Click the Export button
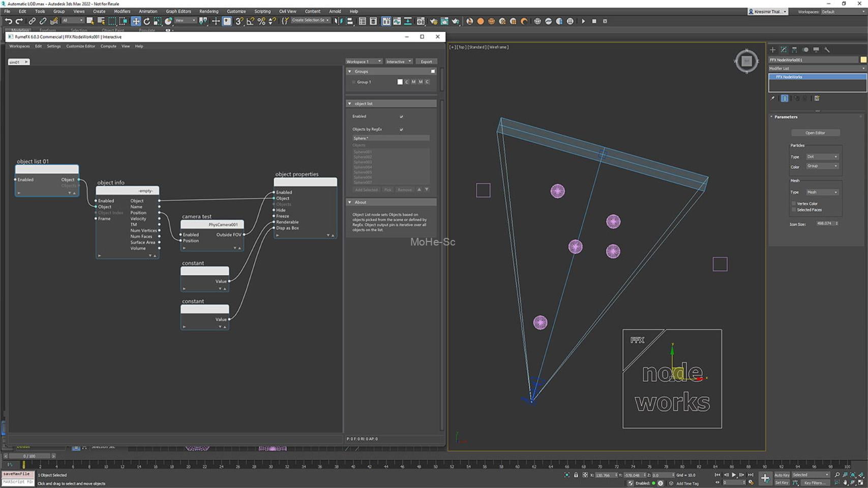 click(426, 62)
